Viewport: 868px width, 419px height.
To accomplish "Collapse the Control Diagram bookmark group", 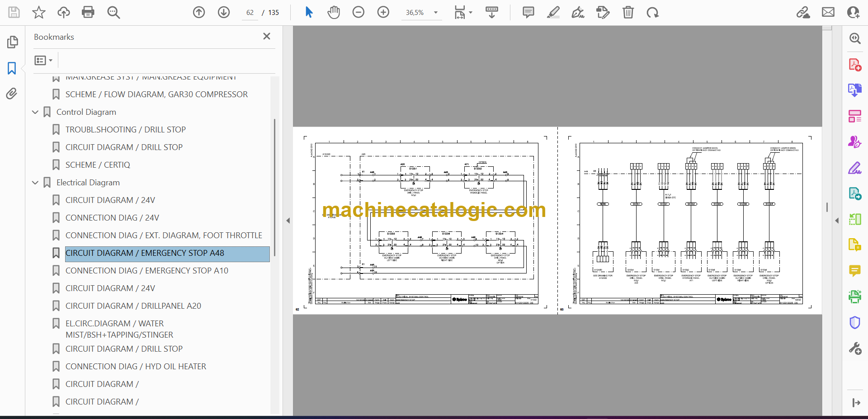I will 35,112.
